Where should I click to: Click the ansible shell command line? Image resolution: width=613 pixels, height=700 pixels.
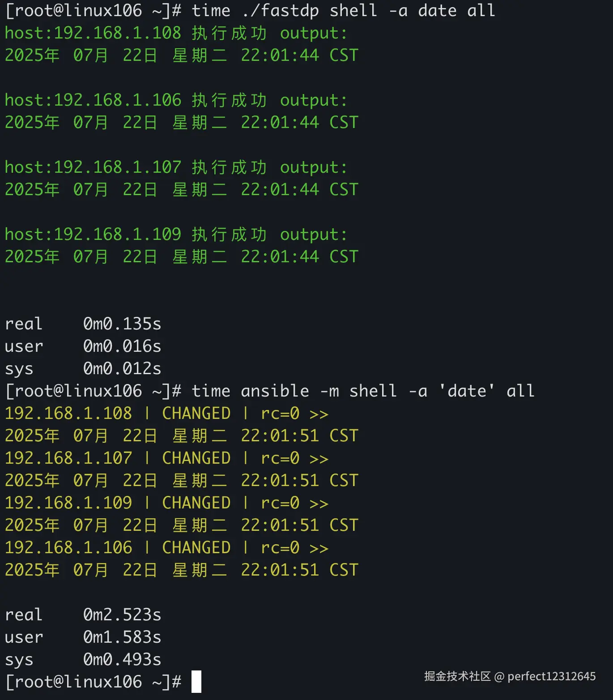click(x=269, y=391)
